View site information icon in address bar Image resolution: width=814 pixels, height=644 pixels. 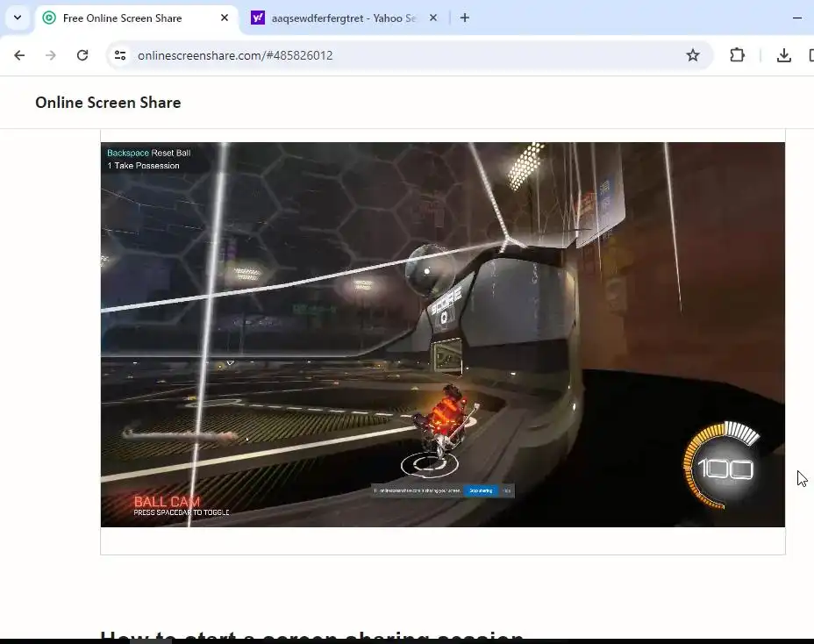tap(120, 55)
